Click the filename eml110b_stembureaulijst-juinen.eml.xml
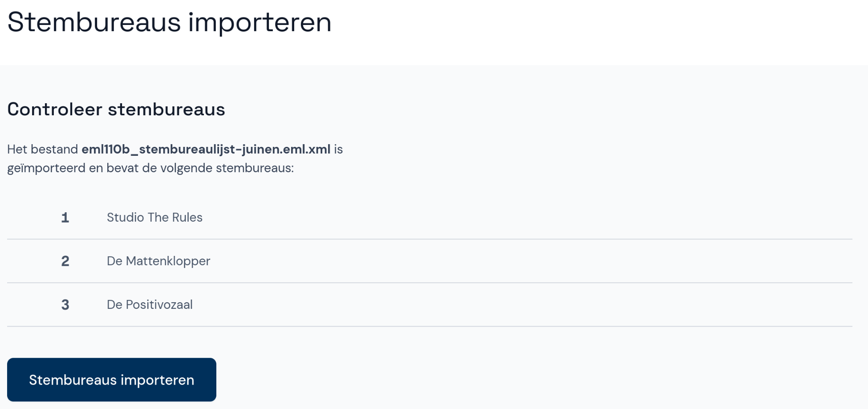The width and height of the screenshot is (868, 409). click(206, 150)
